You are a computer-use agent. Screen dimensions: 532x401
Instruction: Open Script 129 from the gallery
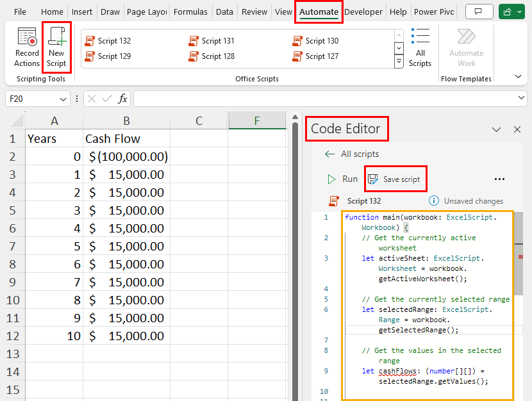108,56
